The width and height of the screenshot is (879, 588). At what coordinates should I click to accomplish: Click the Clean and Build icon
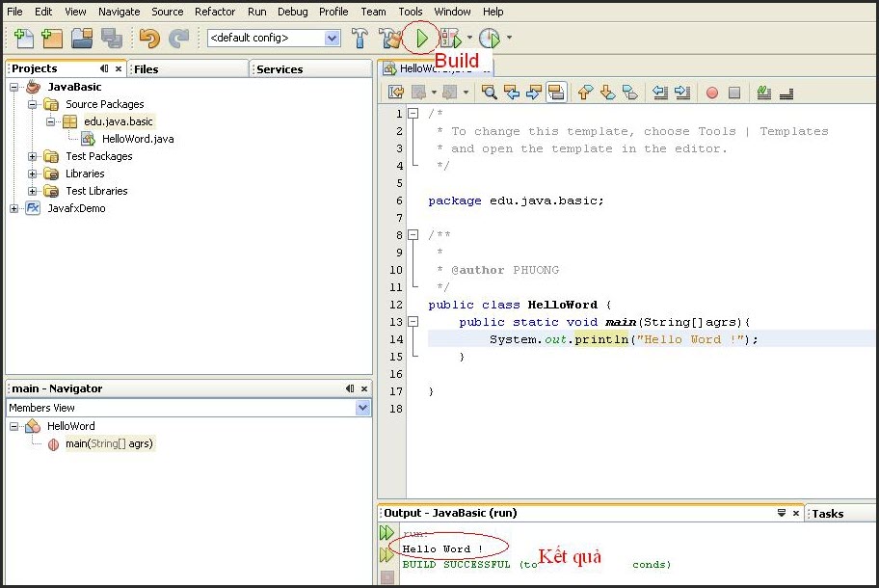coord(389,38)
